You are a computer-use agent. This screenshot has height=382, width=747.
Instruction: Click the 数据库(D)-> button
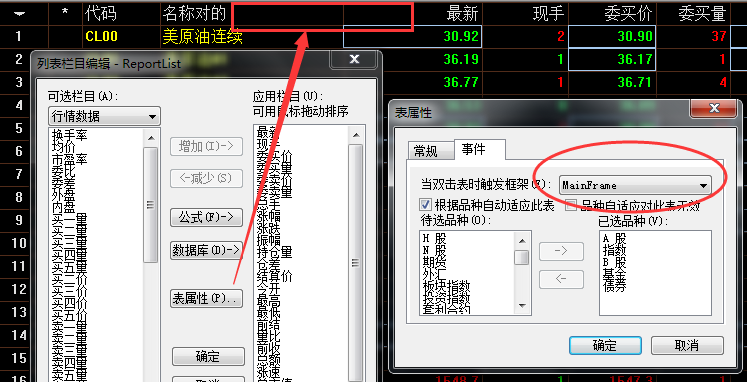(x=206, y=250)
